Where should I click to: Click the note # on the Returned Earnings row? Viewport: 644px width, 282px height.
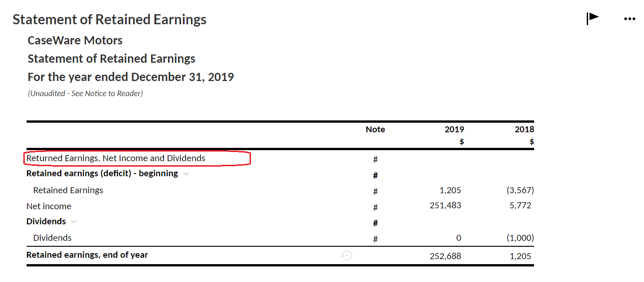375,159
